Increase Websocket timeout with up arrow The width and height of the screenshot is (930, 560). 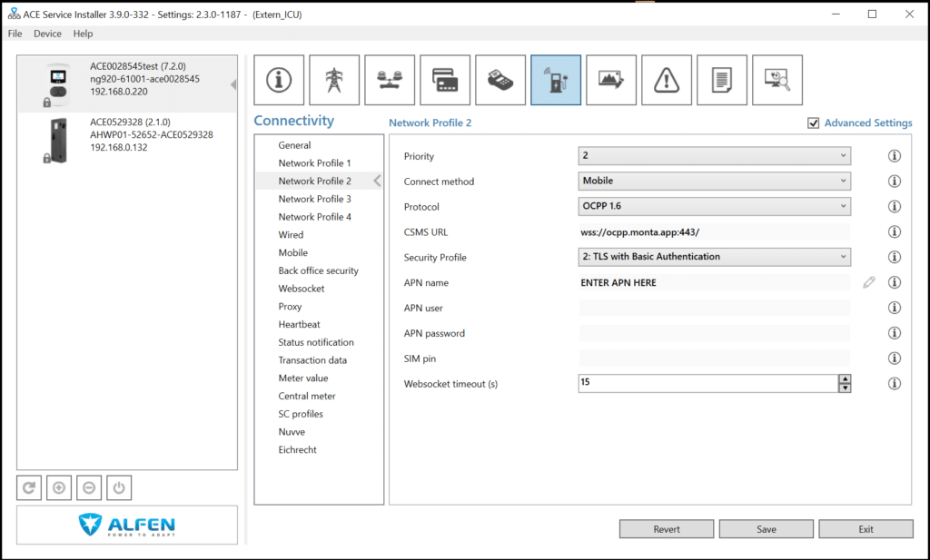pos(845,379)
